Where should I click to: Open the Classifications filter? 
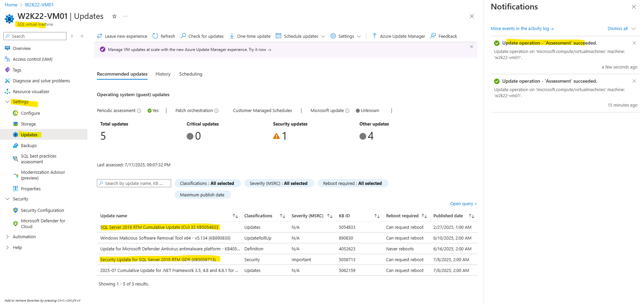207,183
